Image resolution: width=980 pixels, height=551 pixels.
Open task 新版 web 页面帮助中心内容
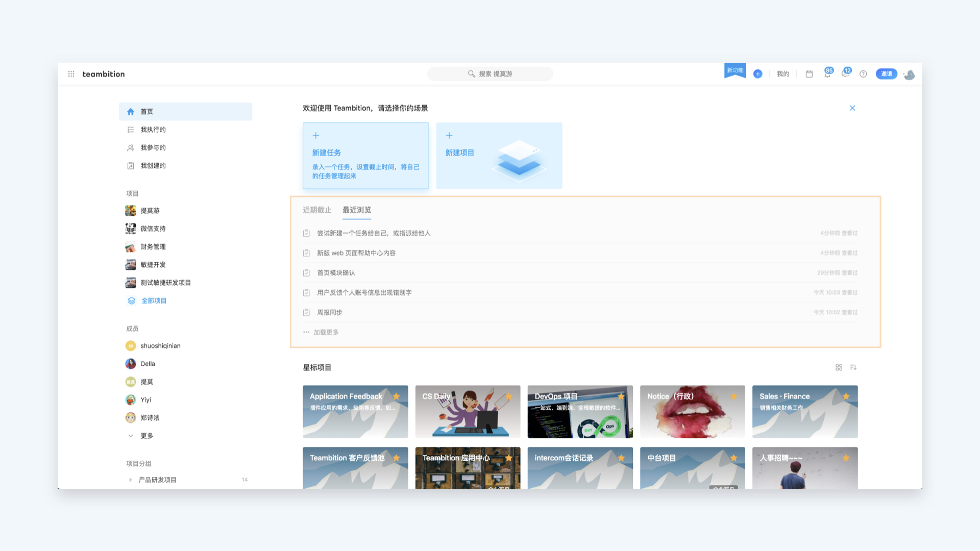coord(580,253)
